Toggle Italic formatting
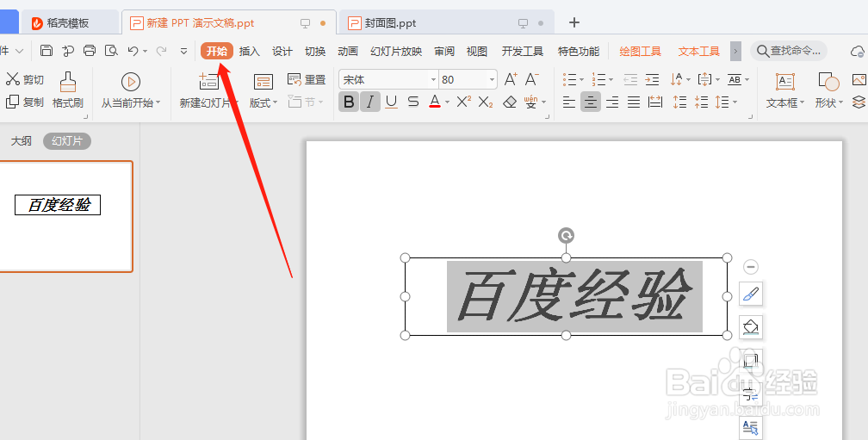 369,102
